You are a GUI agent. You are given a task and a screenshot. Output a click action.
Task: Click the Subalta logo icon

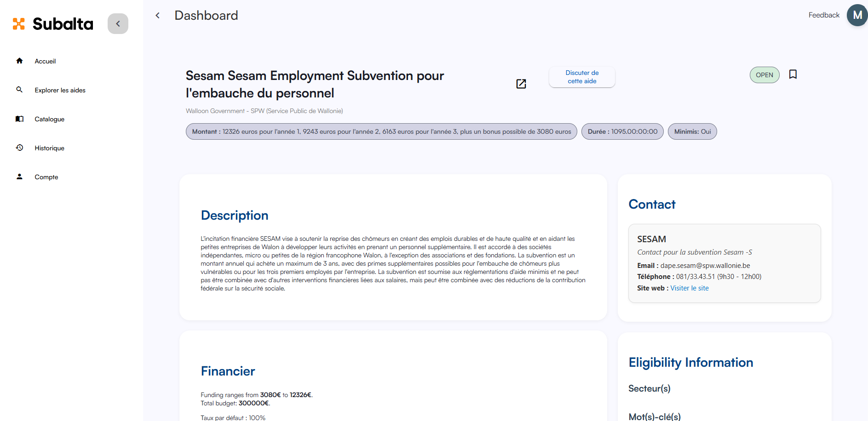[x=19, y=24]
